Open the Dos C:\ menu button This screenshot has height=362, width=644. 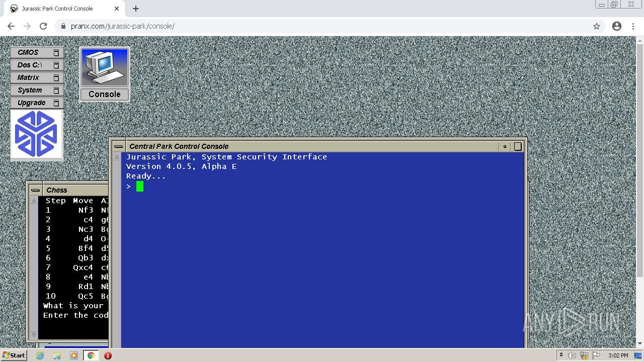point(37,65)
